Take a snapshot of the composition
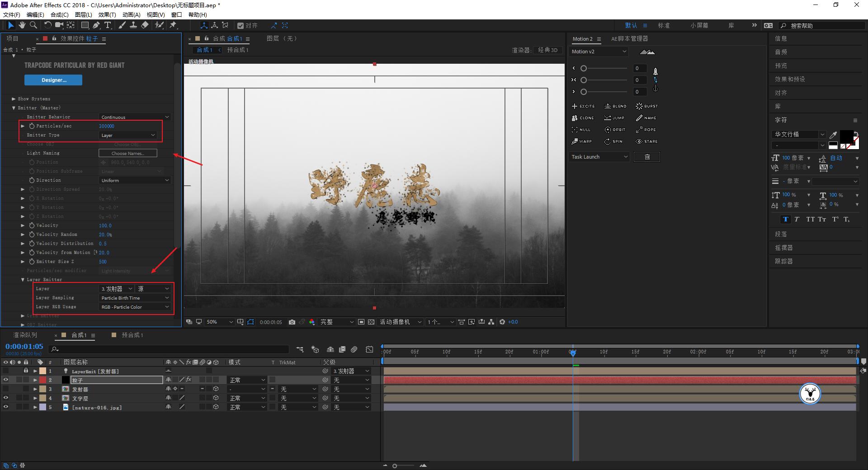Viewport: 868px width, 470px height. (292, 322)
